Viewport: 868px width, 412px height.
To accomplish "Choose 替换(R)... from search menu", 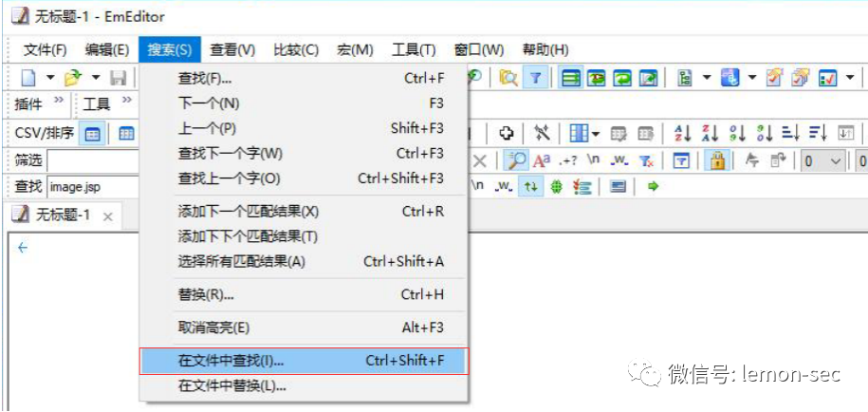I will click(x=304, y=294).
